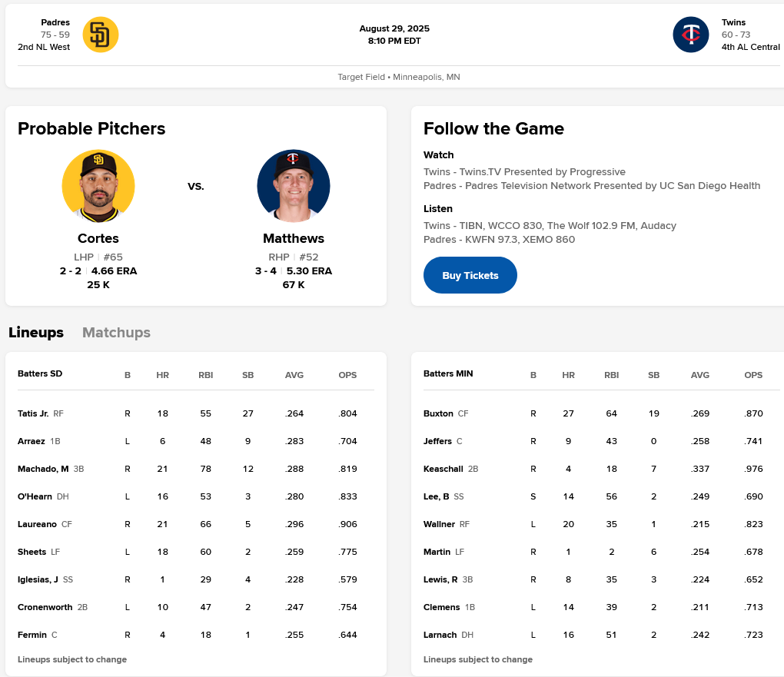Open Tatis Jr. player page

point(33,413)
